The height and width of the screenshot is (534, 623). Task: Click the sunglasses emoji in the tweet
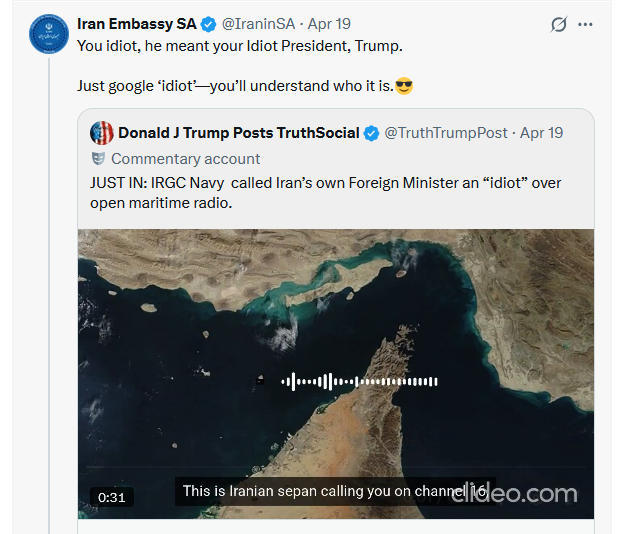(x=404, y=86)
